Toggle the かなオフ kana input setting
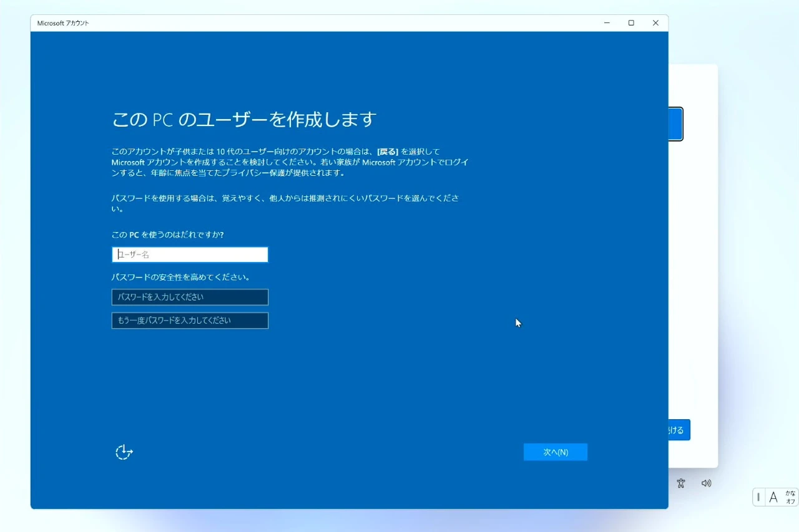Image resolution: width=799 pixels, height=532 pixels. pyautogui.click(x=790, y=497)
